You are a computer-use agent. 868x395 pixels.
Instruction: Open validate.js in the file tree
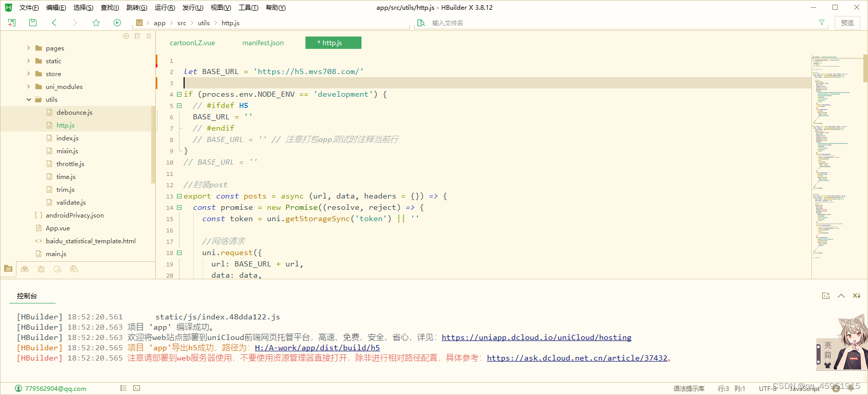71,202
